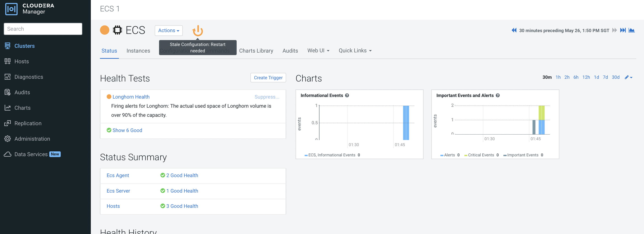Expand the Quick Links menu
644x234 pixels.
pyautogui.click(x=355, y=51)
